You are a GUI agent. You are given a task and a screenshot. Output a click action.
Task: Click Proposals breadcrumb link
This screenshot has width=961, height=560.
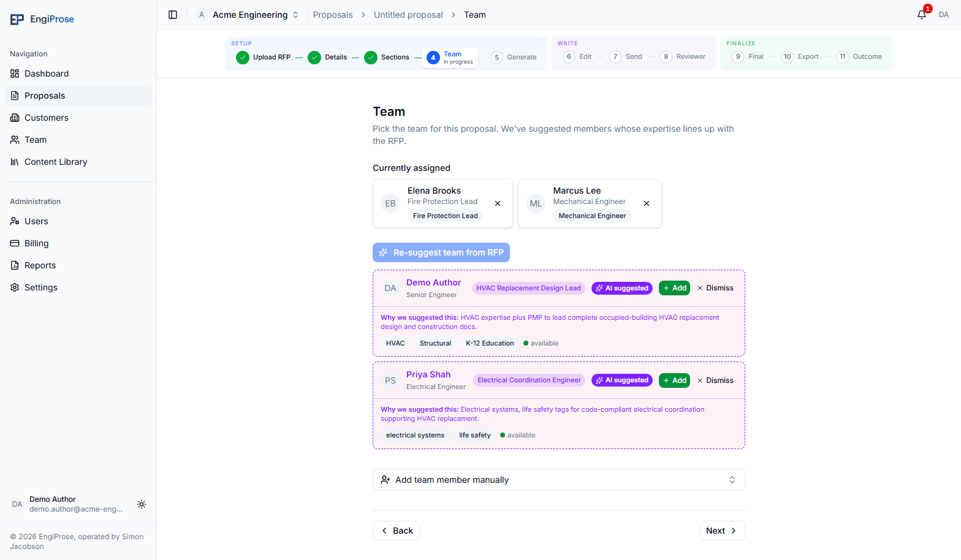pyautogui.click(x=333, y=15)
